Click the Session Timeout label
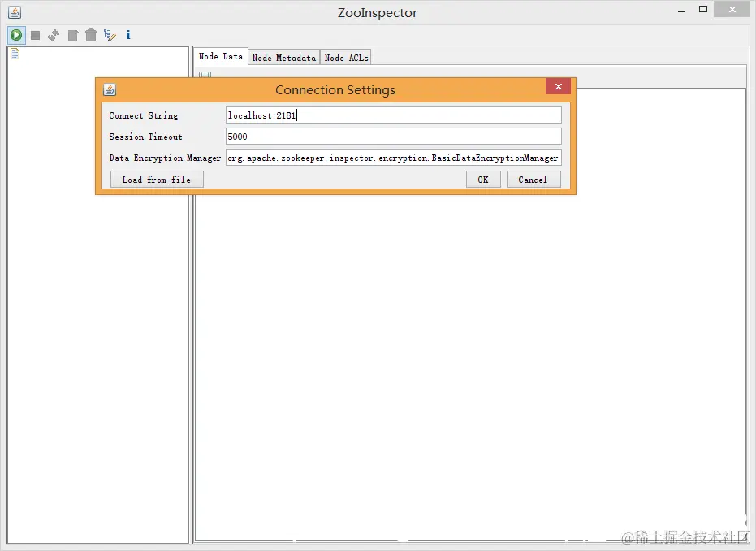This screenshot has width=756, height=551. point(145,137)
